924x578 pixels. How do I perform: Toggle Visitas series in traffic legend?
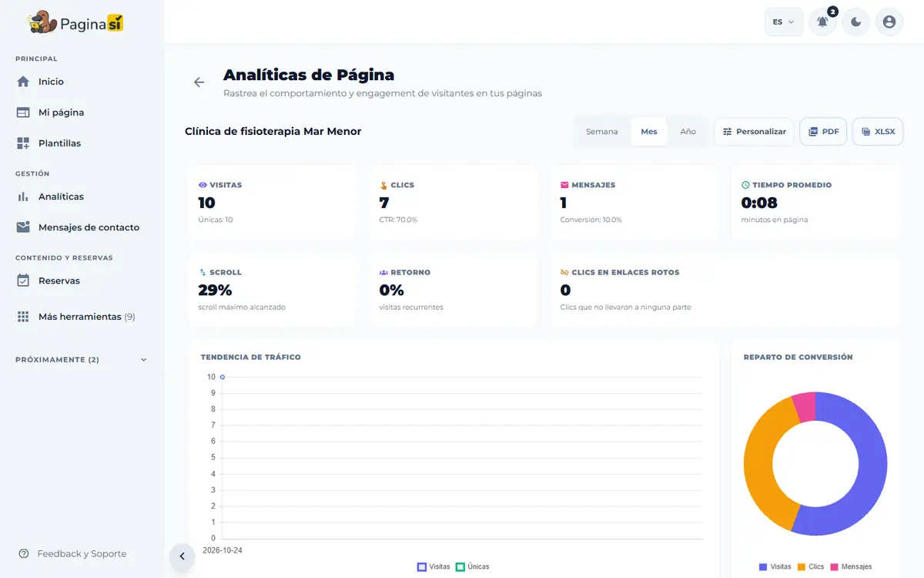tap(434, 566)
